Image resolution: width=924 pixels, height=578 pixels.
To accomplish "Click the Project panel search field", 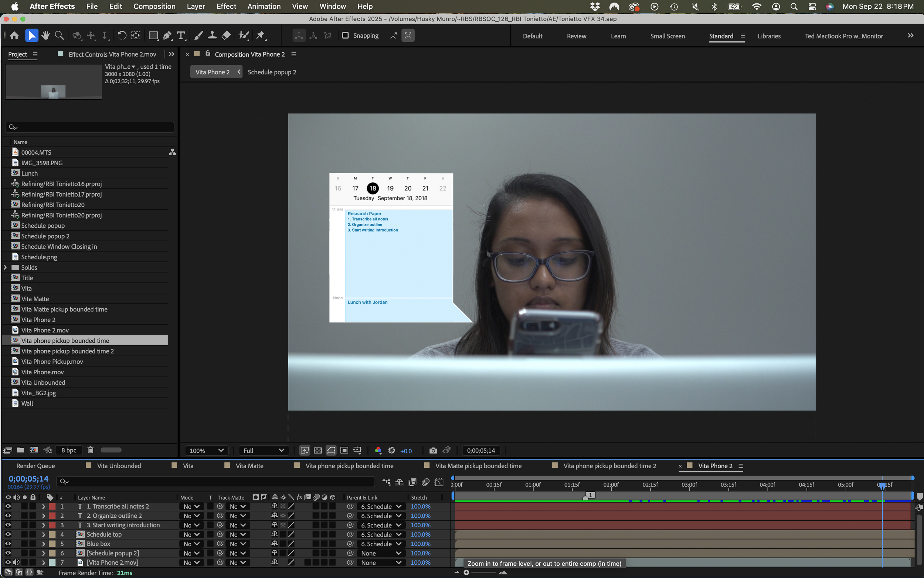I will [90, 127].
